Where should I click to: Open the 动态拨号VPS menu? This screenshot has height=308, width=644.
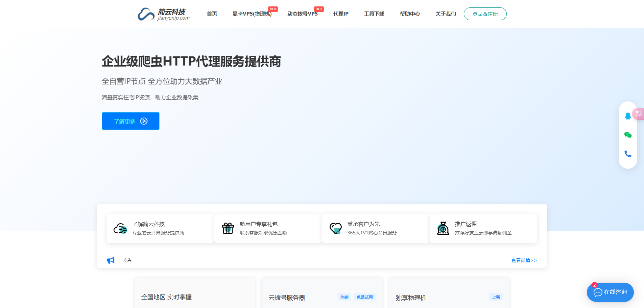302,14
